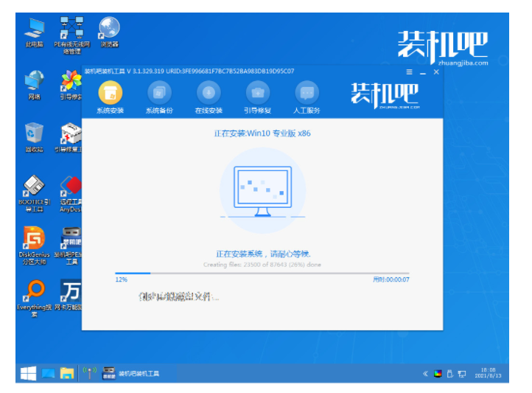Open the 人工服务 tab
532x393 pixels.
[x=307, y=97]
